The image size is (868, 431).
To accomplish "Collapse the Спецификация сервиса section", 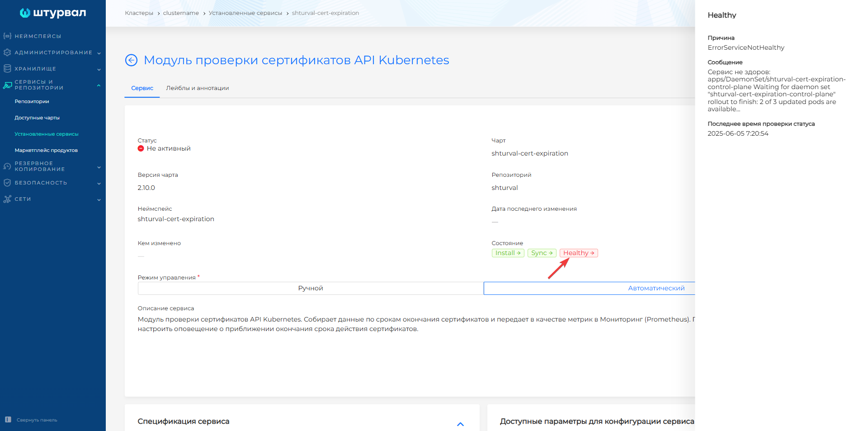I will pos(461,424).
